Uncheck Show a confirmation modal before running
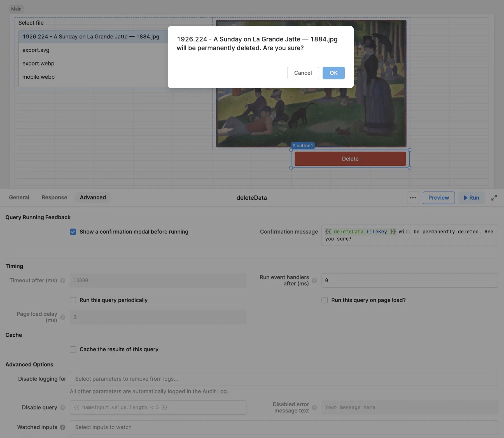 [x=73, y=232]
